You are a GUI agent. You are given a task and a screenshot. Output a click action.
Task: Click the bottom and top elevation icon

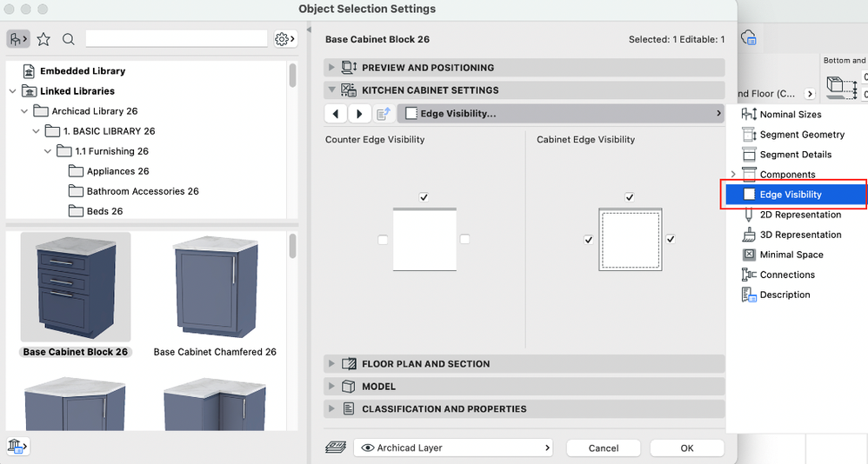coord(842,88)
